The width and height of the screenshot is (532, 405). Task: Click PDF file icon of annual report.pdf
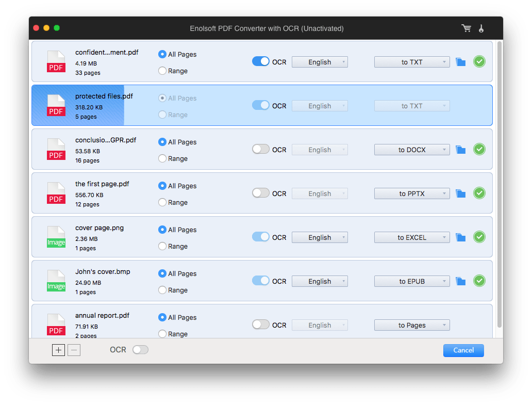[x=56, y=324]
